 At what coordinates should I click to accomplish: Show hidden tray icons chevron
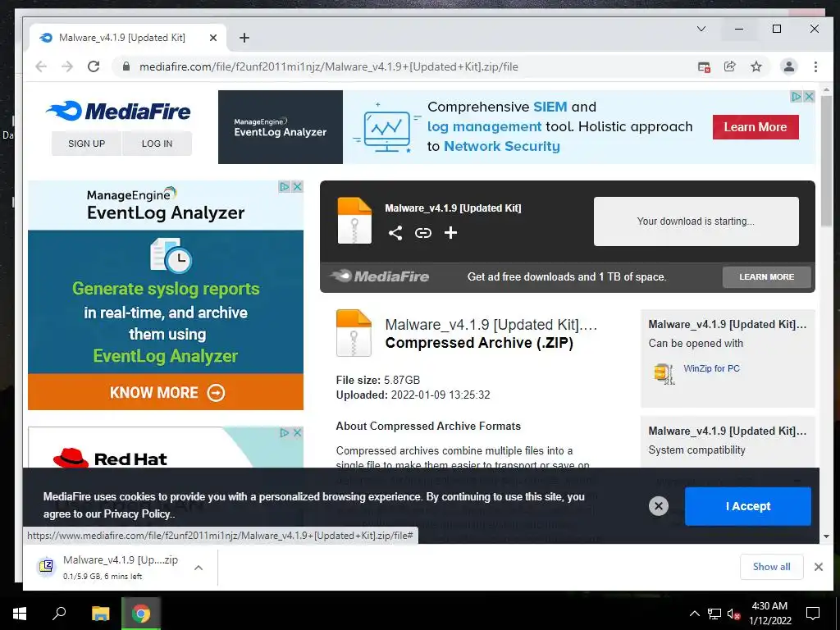click(694, 614)
